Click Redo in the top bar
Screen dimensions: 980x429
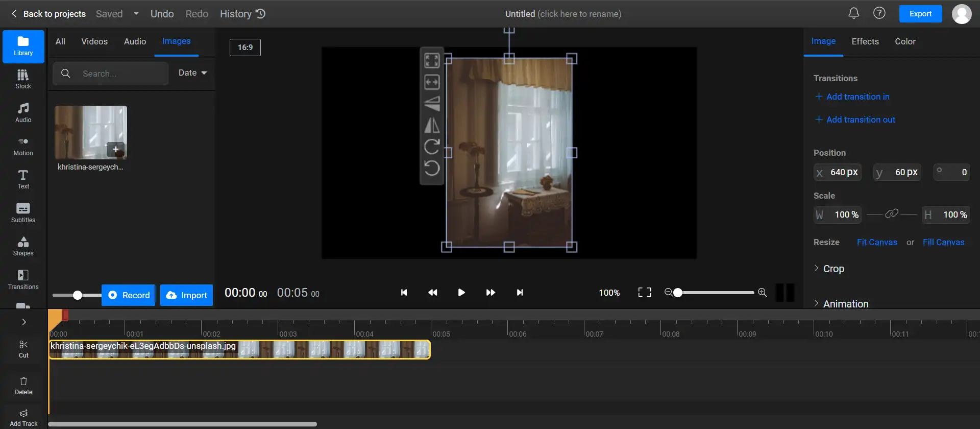[x=197, y=14]
